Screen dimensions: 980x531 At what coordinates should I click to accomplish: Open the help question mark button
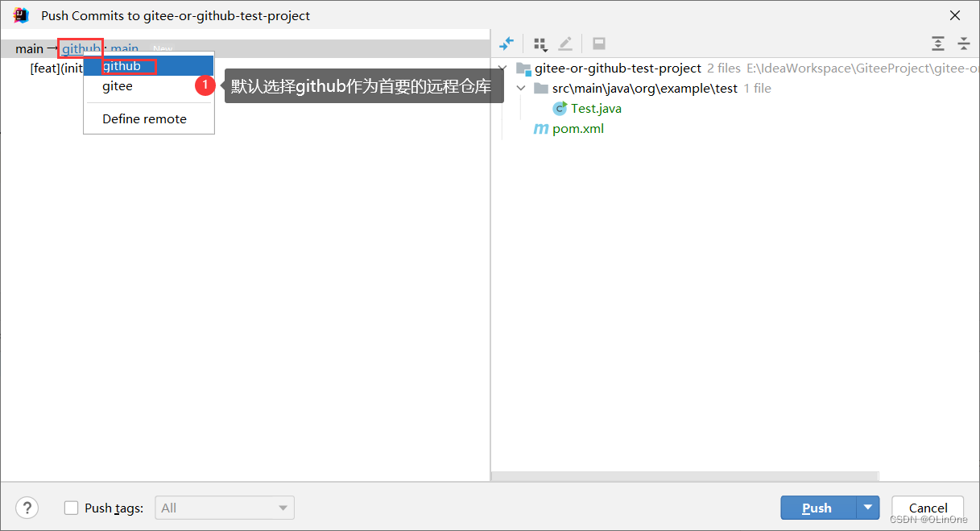click(27, 508)
